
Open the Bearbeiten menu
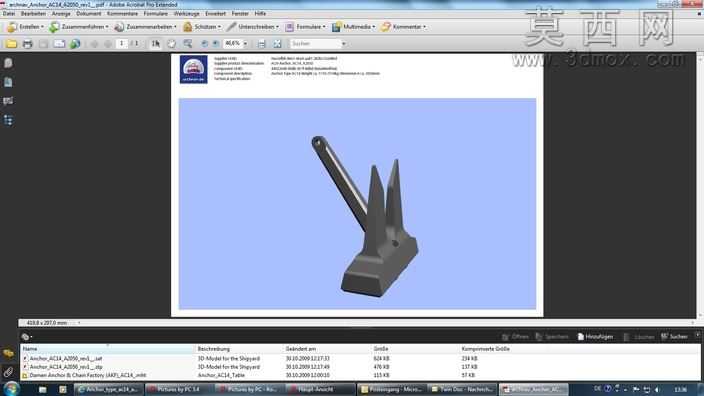point(33,13)
